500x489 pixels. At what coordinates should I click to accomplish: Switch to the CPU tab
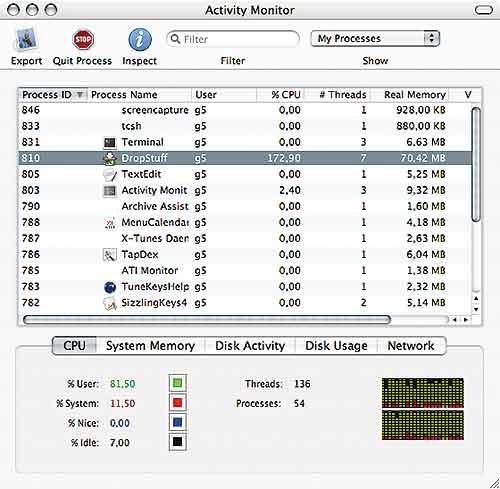coord(74,346)
